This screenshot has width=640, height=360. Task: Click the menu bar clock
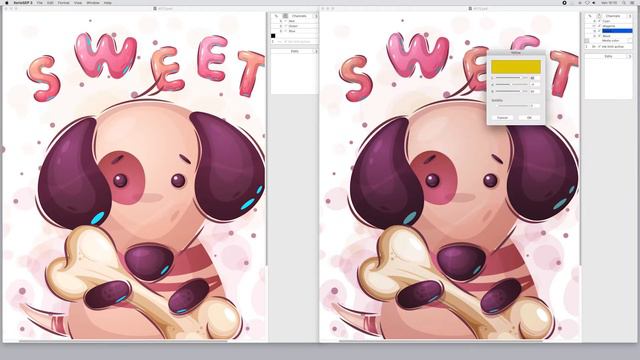(609, 2)
